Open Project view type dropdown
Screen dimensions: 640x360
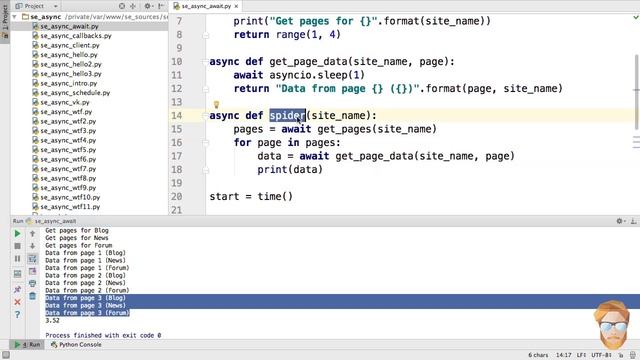pos(56,6)
